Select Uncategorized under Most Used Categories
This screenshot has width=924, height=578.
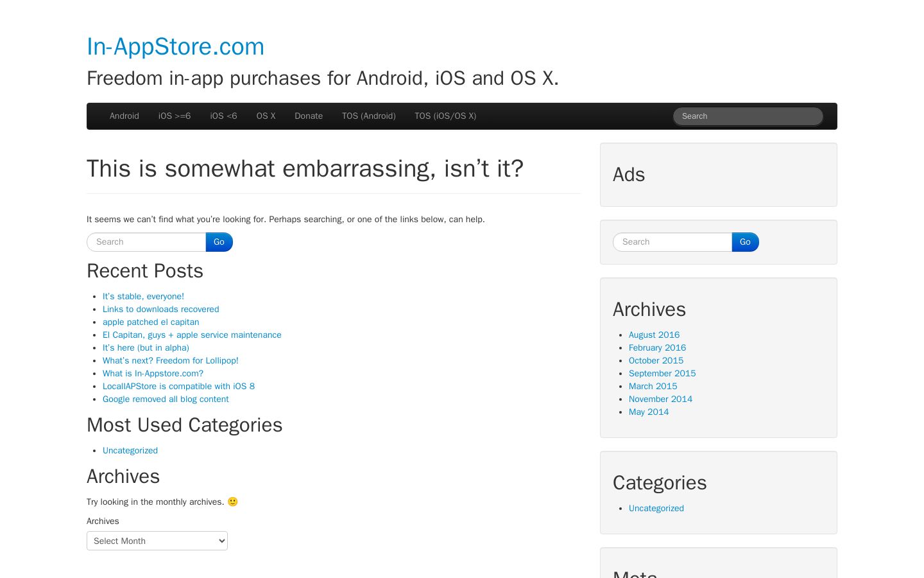click(130, 450)
